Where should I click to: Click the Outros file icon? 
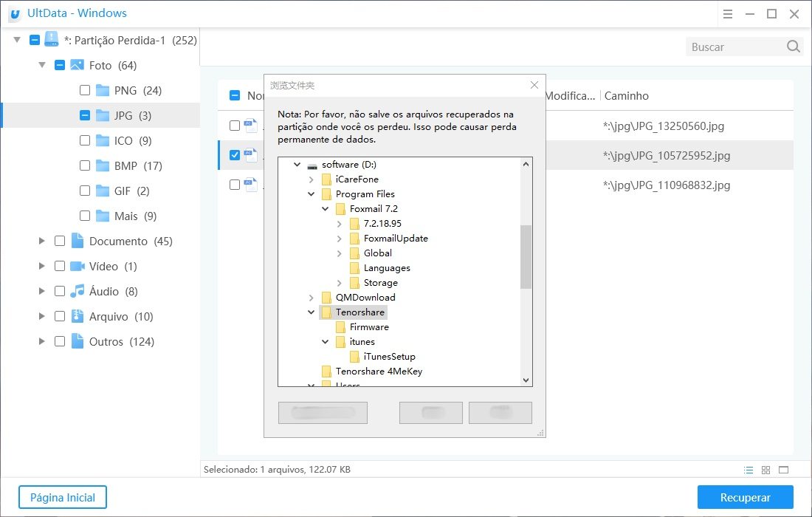(78, 341)
